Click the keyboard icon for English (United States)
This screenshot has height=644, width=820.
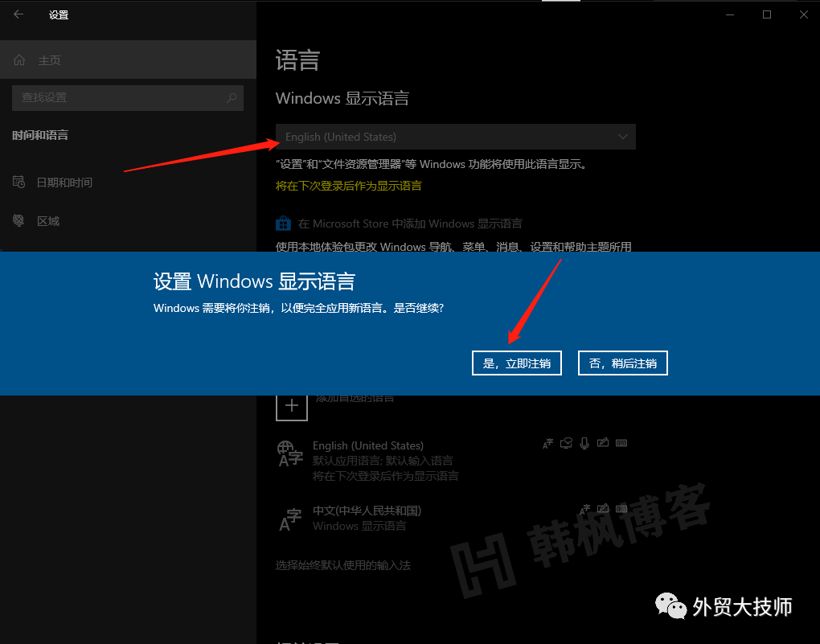click(x=621, y=443)
